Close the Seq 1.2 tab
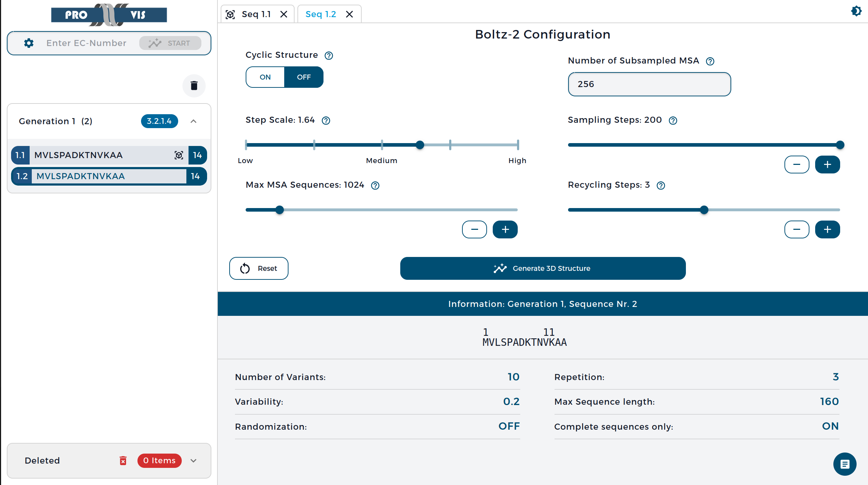Image resolution: width=868 pixels, height=485 pixels. tap(350, 14)
